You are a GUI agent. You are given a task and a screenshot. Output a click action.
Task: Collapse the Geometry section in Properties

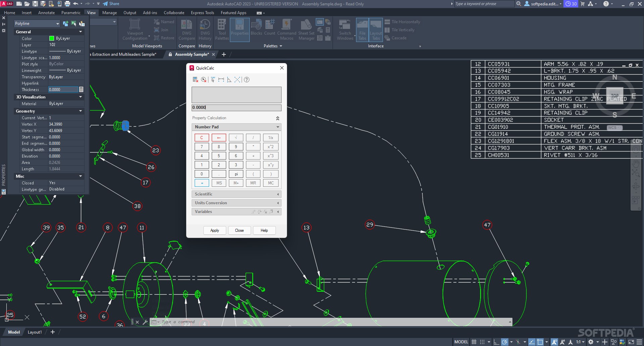pos(81,111)
